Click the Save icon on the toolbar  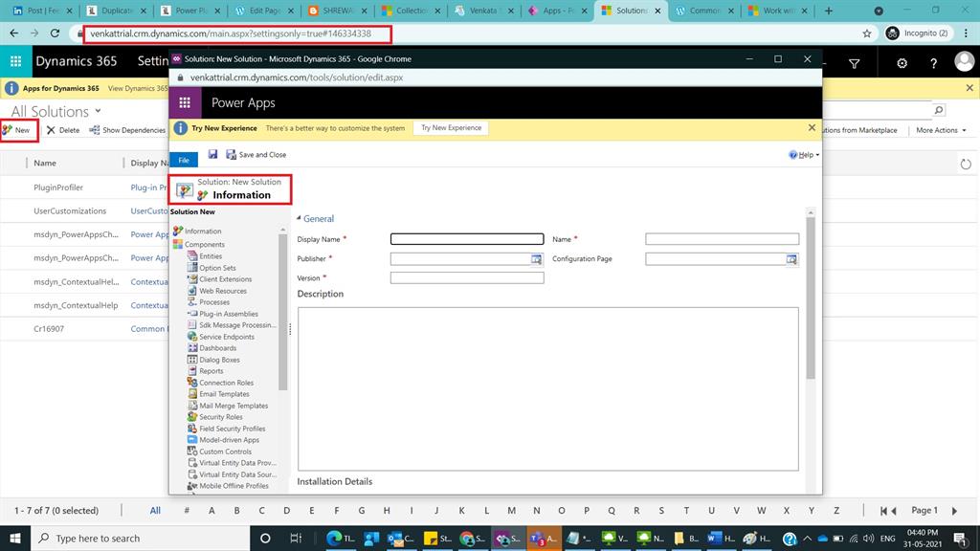(213, 154)
